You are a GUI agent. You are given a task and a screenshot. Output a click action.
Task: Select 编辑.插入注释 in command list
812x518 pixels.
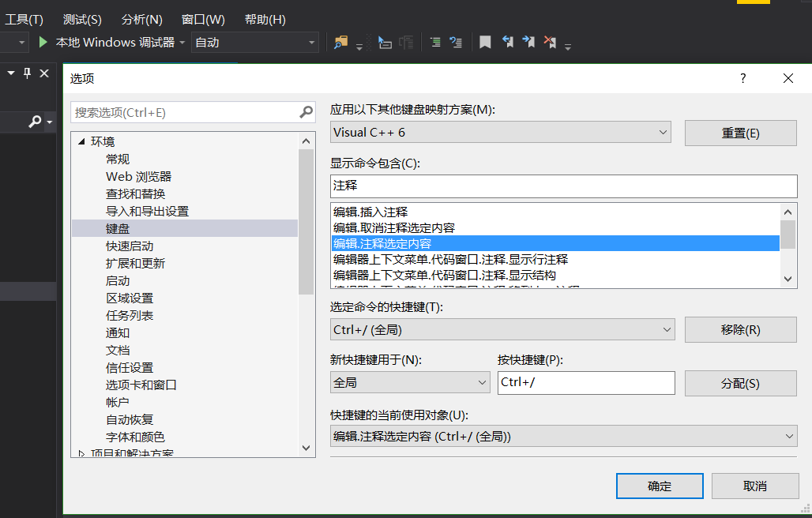[555, 212]
